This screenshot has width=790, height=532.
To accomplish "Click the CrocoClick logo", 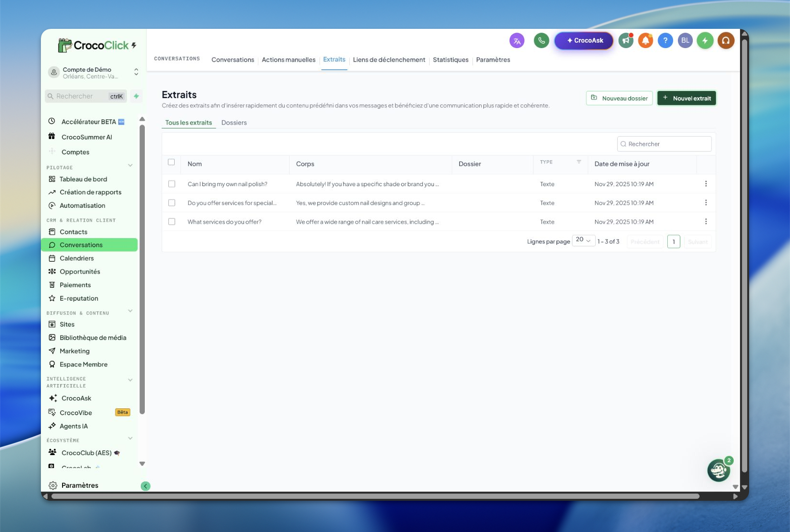I will click(x=97, y=45).
